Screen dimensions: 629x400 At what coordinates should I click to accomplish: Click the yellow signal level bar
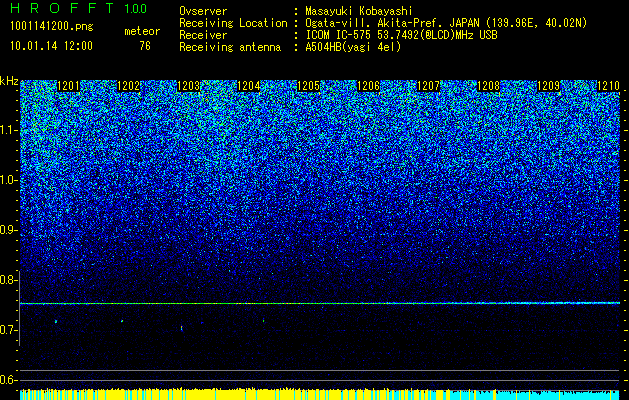click(x=235, y=394)
